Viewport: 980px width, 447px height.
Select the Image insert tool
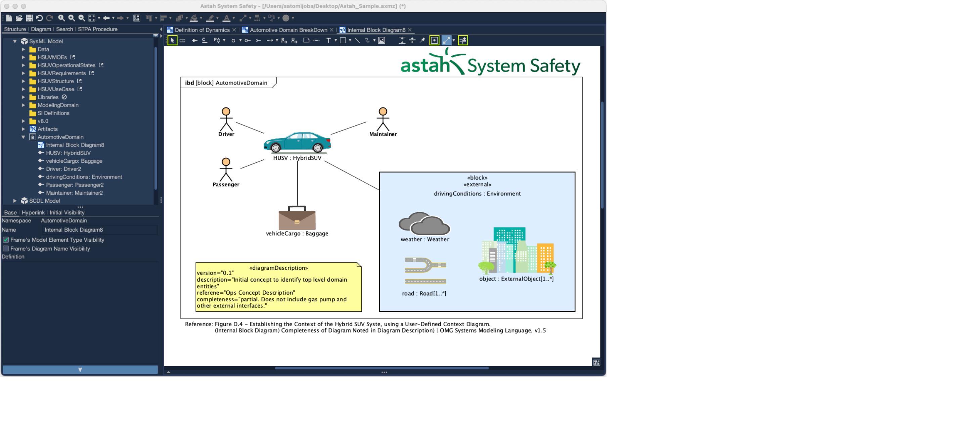(381, 40)
